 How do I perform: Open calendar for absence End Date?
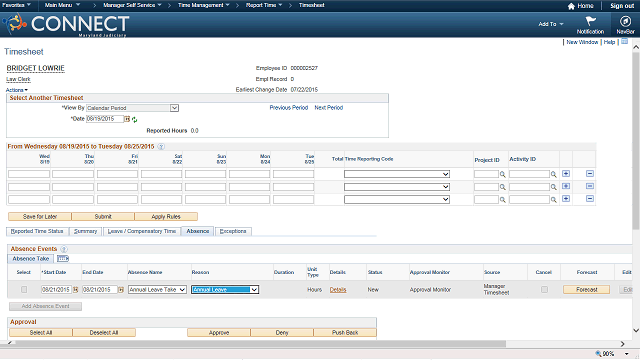coord(121,290)
